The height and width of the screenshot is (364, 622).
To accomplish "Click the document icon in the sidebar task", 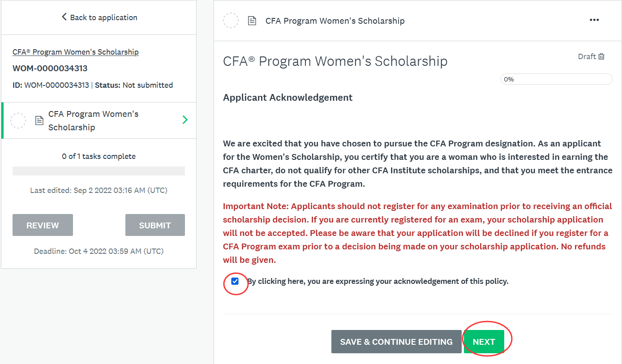I will (x=39, y=120).
